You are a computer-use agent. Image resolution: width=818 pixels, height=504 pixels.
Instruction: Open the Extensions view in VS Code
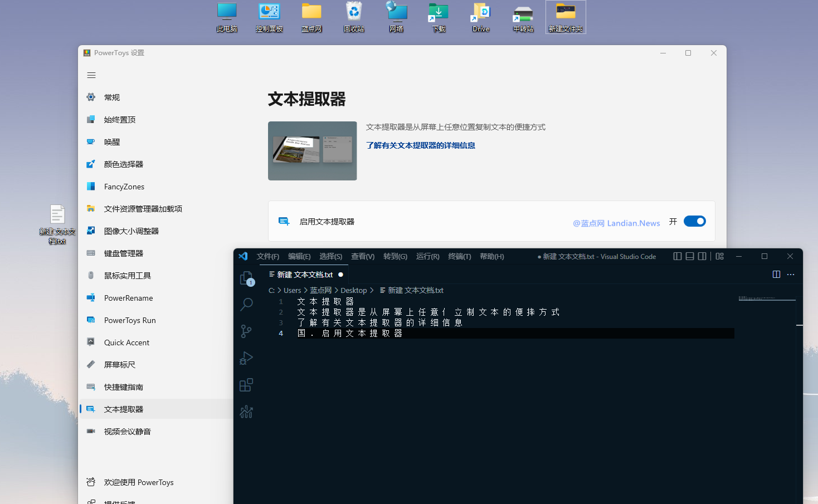point(246,385)
